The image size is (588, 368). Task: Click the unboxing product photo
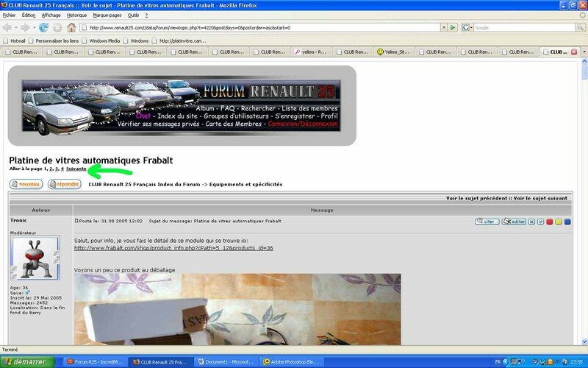point(237,309)
